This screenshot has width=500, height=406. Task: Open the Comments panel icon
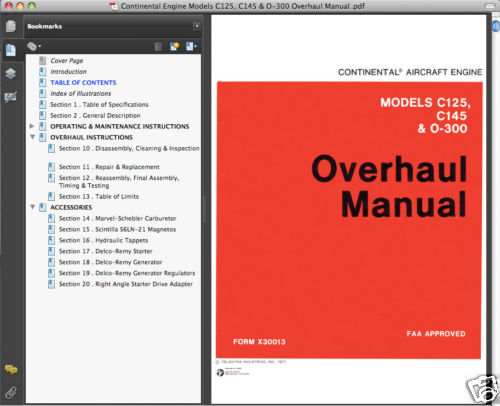pos(11,369)
